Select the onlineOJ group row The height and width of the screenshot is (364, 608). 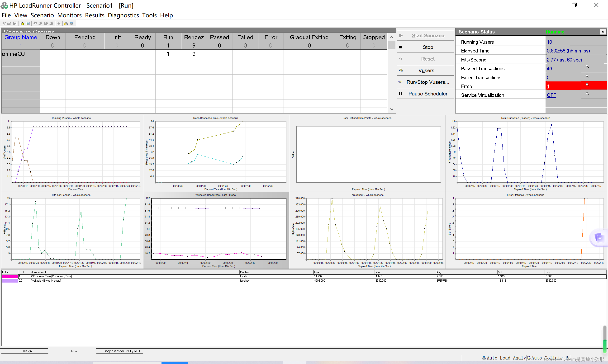(x=194, y=54)
